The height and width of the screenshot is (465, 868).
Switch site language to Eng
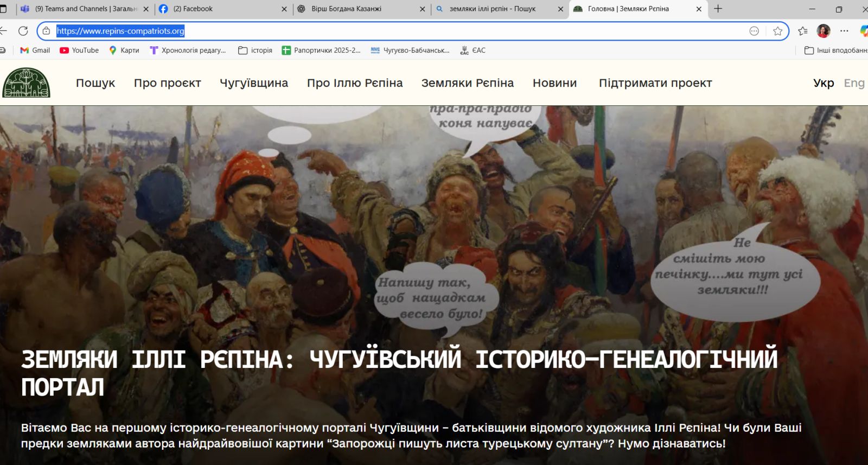point(854,83)
